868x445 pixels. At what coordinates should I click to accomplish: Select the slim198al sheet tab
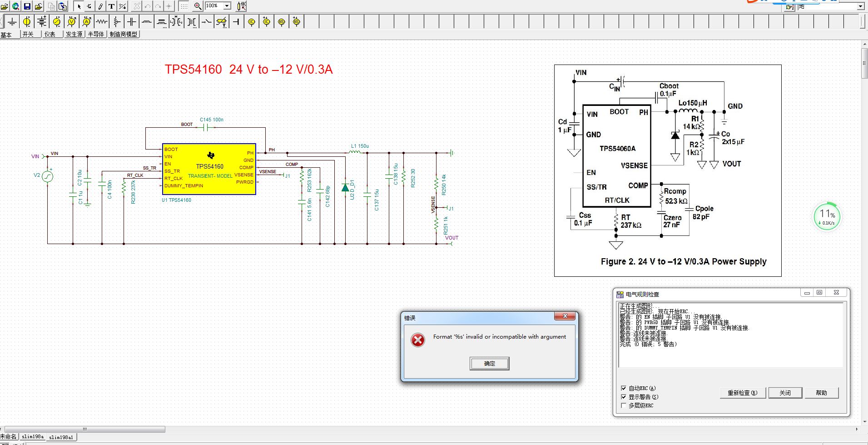click(x=61, y=437)
